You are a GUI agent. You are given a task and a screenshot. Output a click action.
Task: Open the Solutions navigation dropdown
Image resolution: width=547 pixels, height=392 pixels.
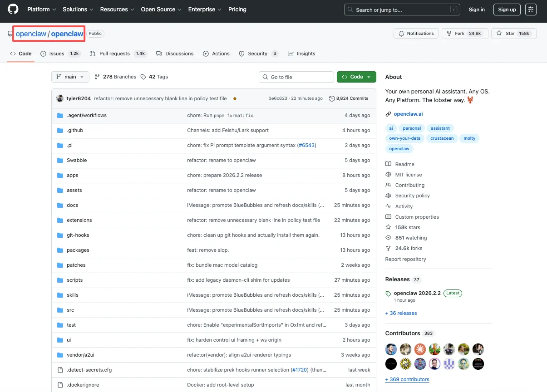click(x=78, y=10)
